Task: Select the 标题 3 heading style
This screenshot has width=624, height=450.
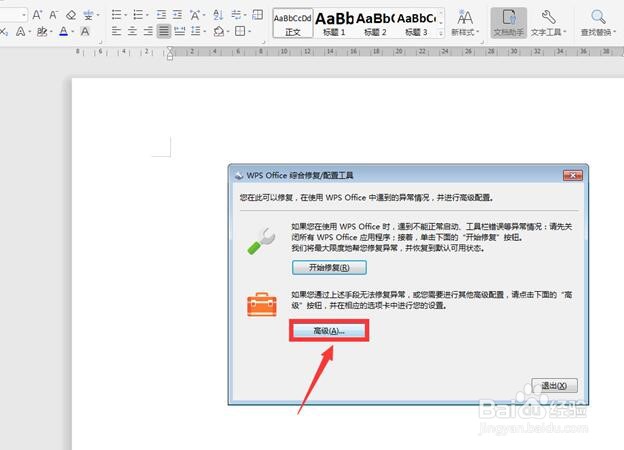Action: 416,23
